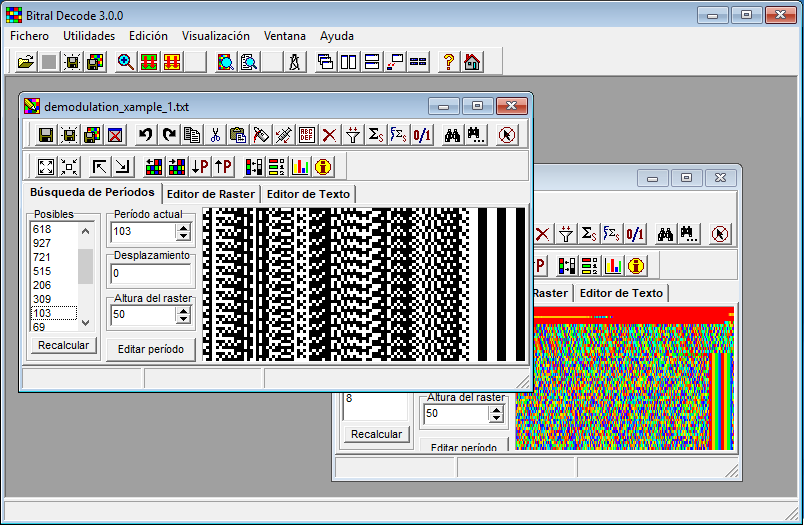Select period 206 in Posibles list
Image resolution: width=804 pixels, height=525 pixels.
click(x=54, y=285)
